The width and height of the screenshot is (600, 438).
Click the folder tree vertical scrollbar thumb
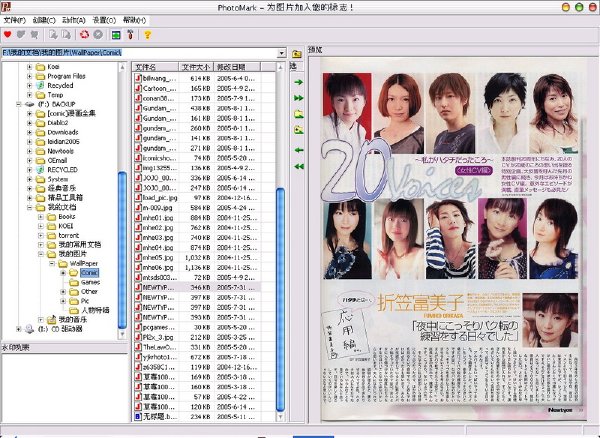122,250
